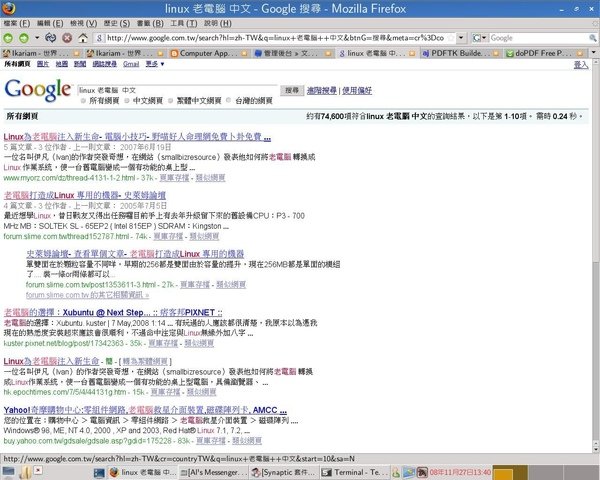Click the 登入 sign-in link
The image size is (600, 480).
[x=580, y=65]
